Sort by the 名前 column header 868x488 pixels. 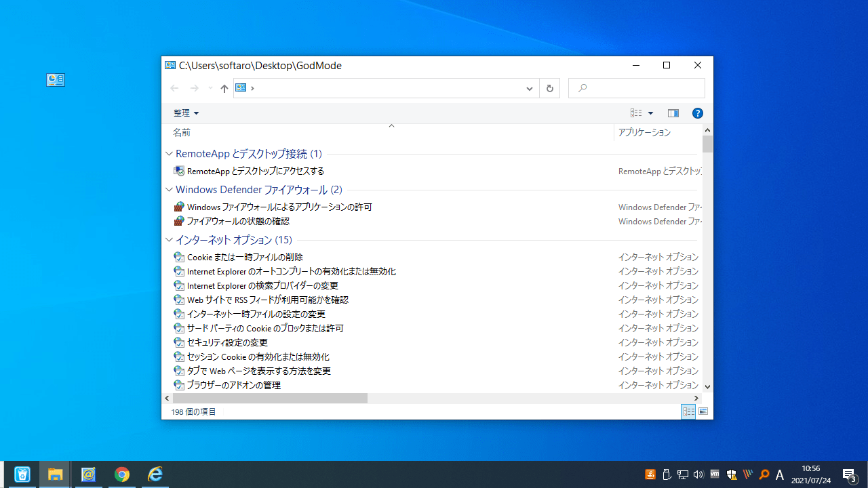pos(182,133)
